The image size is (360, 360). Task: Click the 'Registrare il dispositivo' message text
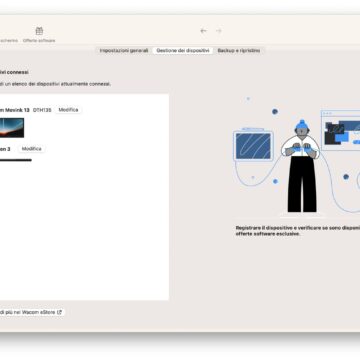point(298,231)
